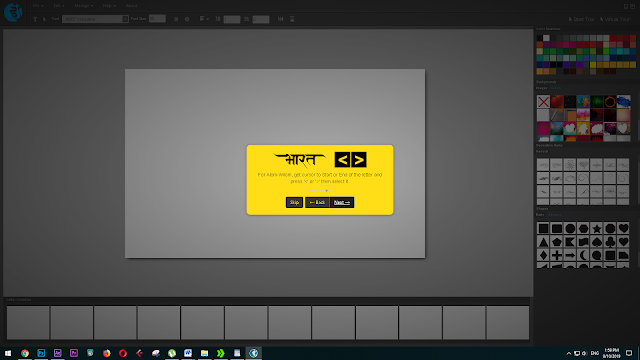
Task: Click the letter spacing input field
Action: pos(261,19)
